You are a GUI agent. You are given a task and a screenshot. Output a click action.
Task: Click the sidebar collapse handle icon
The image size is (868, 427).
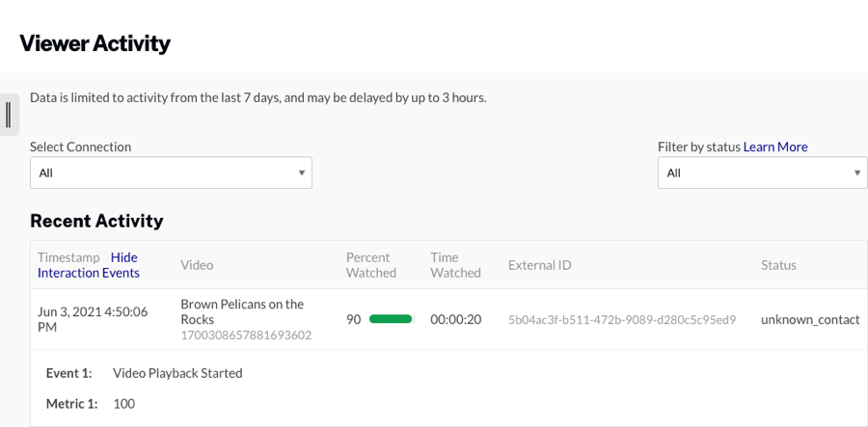tap(9, 115)
